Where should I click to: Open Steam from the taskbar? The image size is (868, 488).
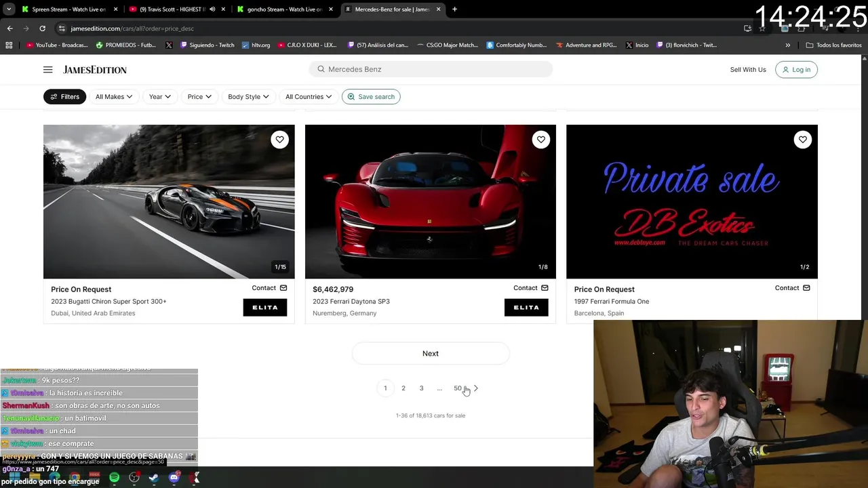(x=154, y=478)
